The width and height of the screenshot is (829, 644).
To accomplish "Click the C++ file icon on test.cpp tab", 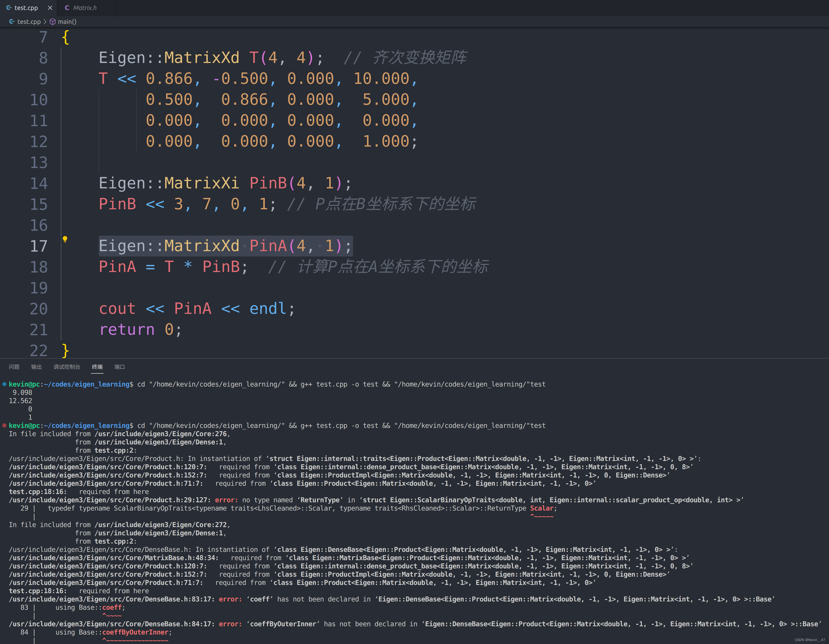I will pos(9,8).
